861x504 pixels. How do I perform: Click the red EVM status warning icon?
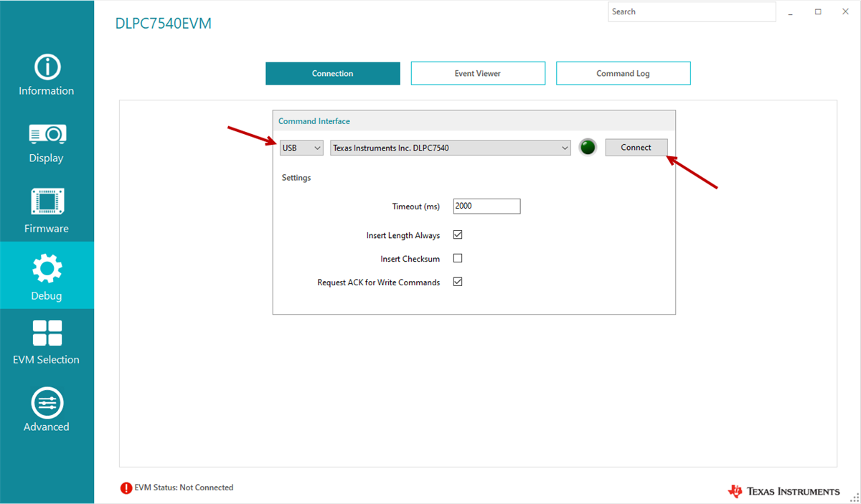pos(126,488)
